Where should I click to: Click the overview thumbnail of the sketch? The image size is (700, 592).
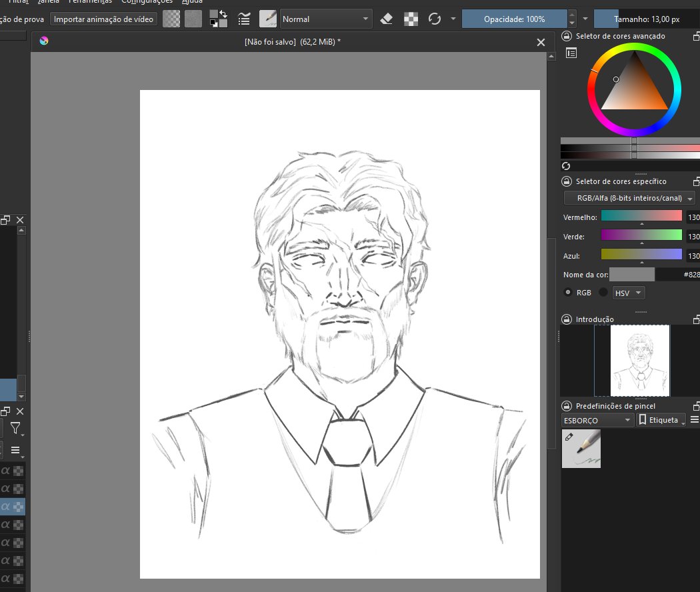[x=640, y=360]
